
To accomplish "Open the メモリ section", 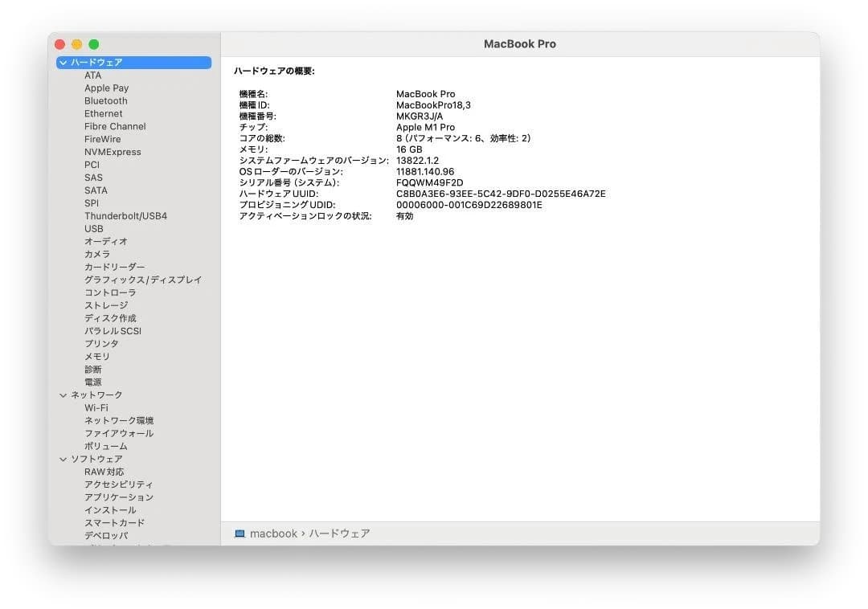I will (x=94, y=356).
